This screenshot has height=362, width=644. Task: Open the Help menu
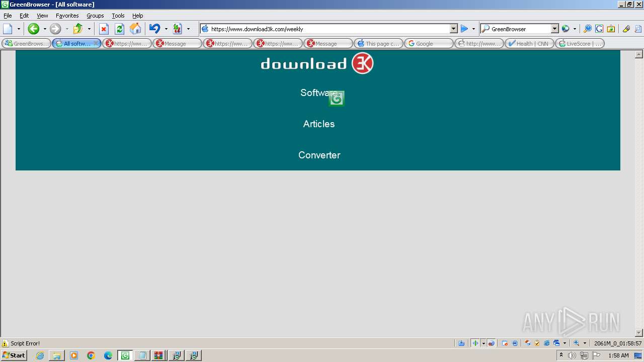pos(138,16)
